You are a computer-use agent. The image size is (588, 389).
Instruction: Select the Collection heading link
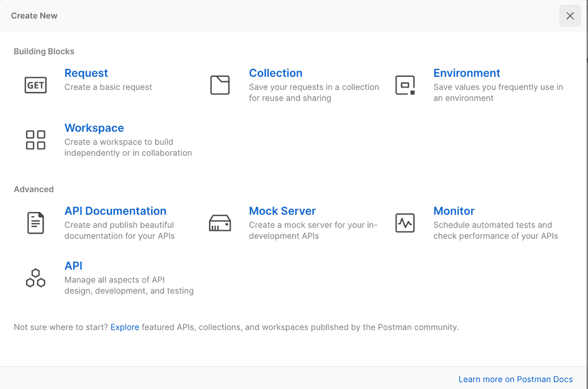click(276, 73)
